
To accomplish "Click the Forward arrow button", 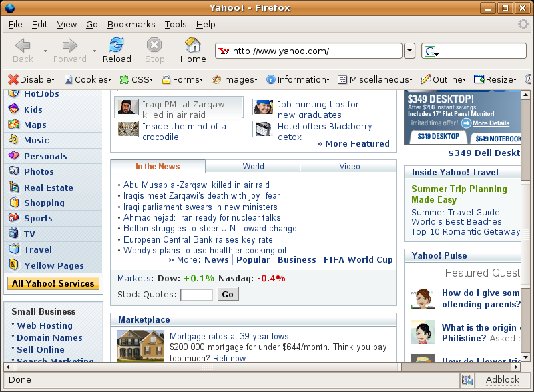I will click(70, 51).
